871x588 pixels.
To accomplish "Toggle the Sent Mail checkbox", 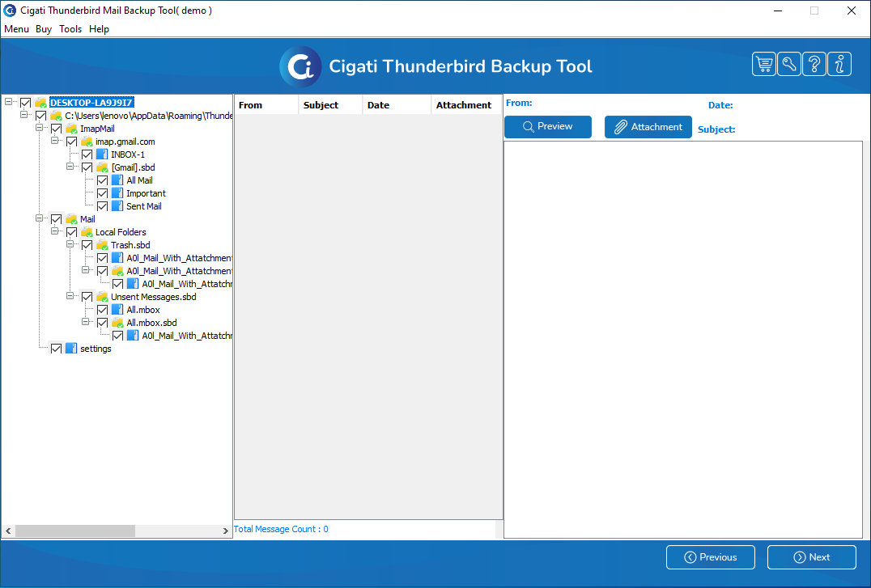I will (x=102, y=206).
